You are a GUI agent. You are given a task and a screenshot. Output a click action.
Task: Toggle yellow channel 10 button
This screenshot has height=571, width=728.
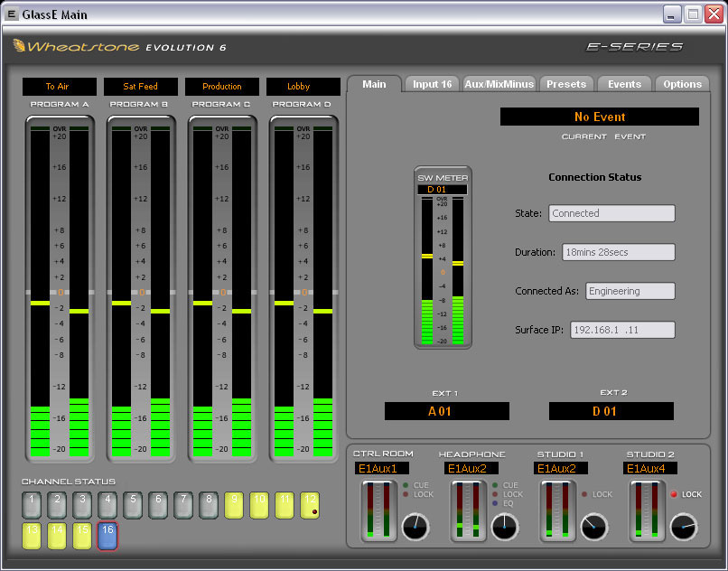click(259, 505)
